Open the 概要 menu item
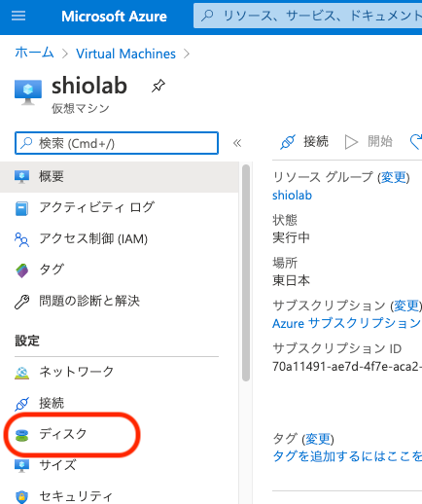The image size is (422, 504). (x=120, y=177)
